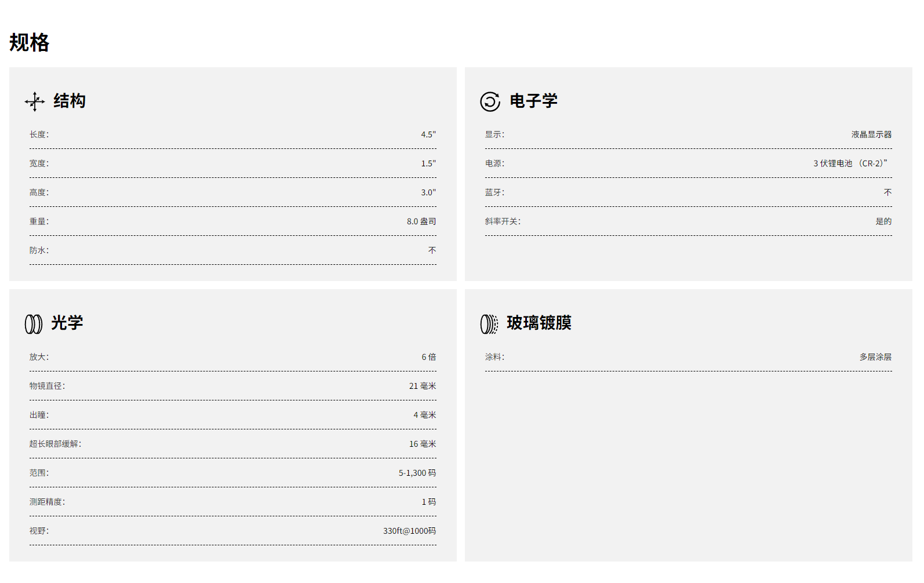The height and width of the screenshot is (583, 924).
Task: Select the 涂料 label
Action: click(495, 357)
